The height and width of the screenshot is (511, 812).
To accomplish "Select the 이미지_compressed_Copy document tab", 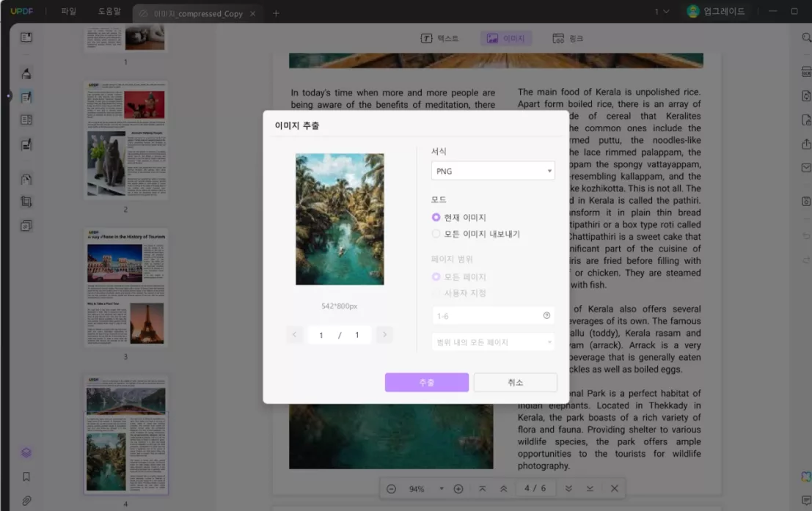I will pos(198,13).
